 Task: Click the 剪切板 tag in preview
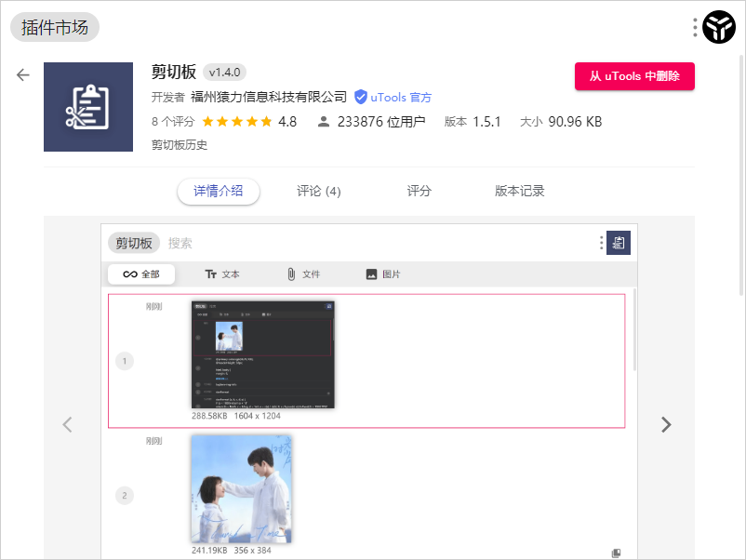tap(134, 243)
